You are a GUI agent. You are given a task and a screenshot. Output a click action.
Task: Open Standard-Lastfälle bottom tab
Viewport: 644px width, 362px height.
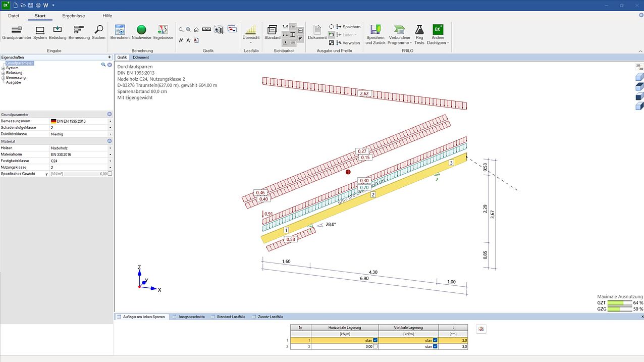(x=228, y=317)
